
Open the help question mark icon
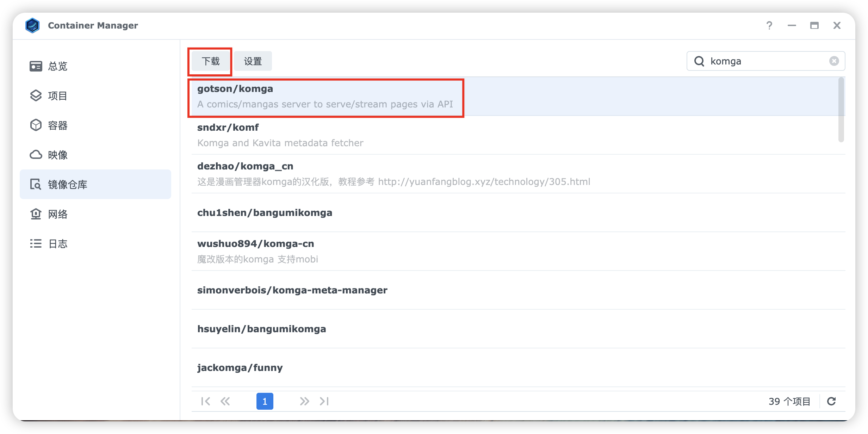click(x=769, y=25)
